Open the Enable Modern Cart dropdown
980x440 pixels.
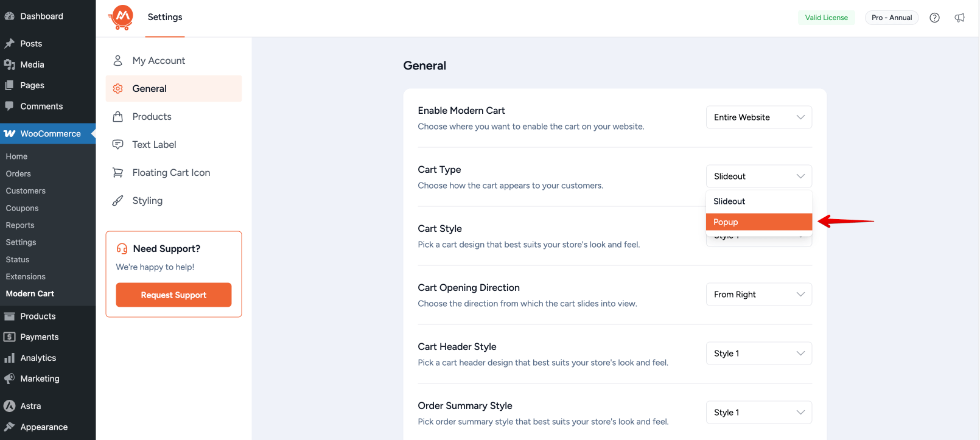click(x=759, y=117)
